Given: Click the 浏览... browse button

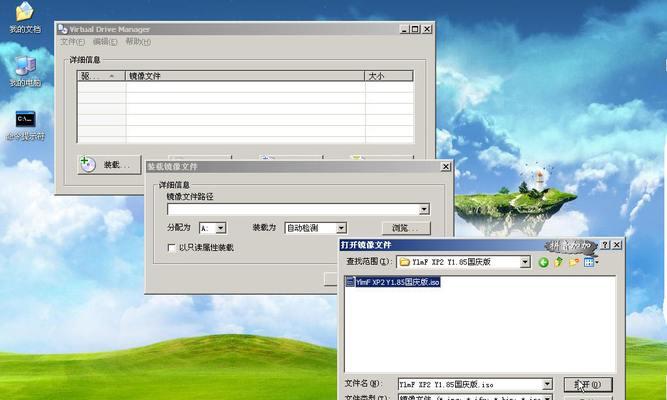Looking at the screenshot, I should coord(406,229).
